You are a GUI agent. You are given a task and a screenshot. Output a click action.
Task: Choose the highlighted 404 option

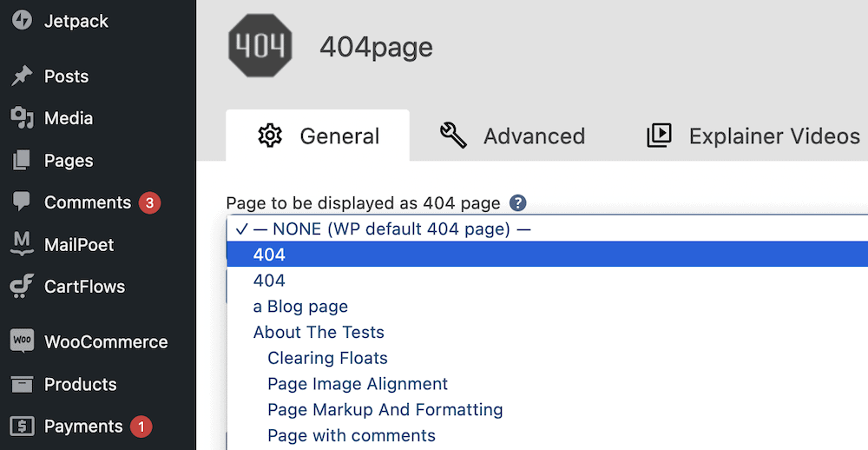[x=548, y=255]
